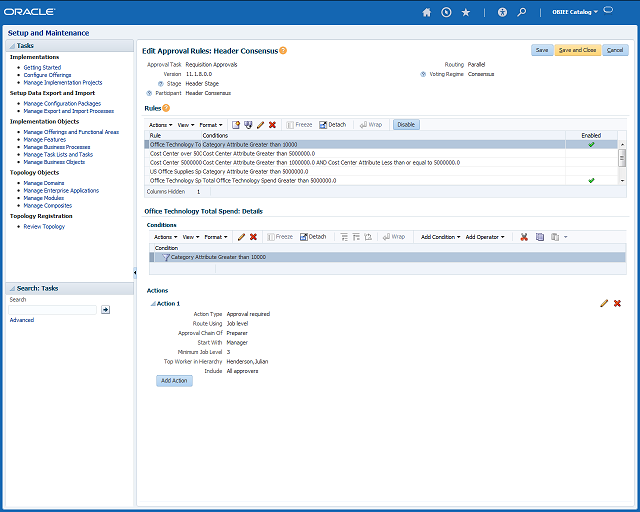Open the Favorites star icon
The height and width of the screenshot is (512, 640).
pyautogui.click(x=466, y=12)
